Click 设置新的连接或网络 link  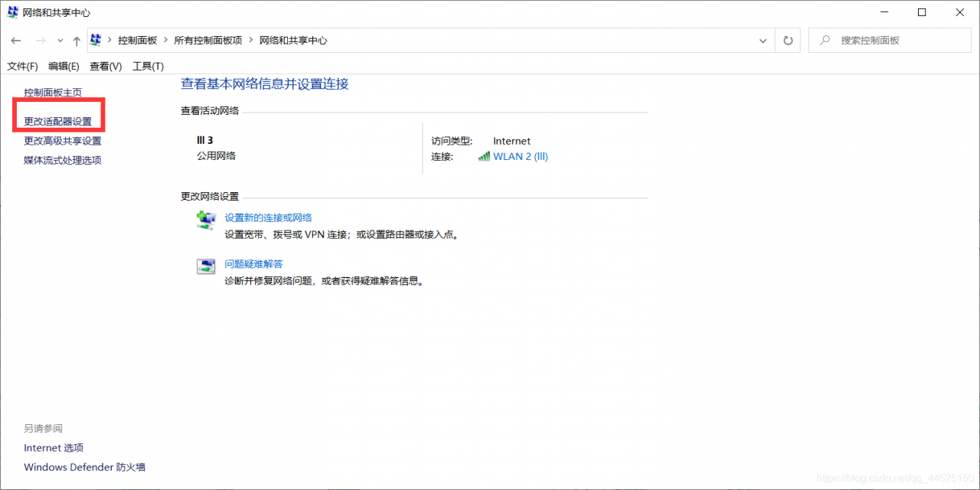269,217
